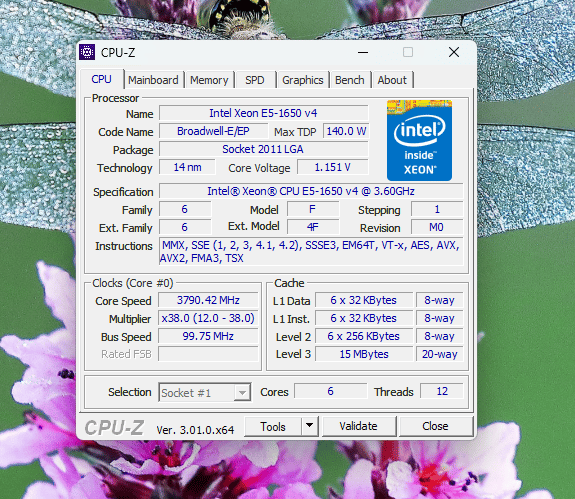Click the Intel Inside Xeon logo
Screen dimensions: 575x499
point(419,140)
